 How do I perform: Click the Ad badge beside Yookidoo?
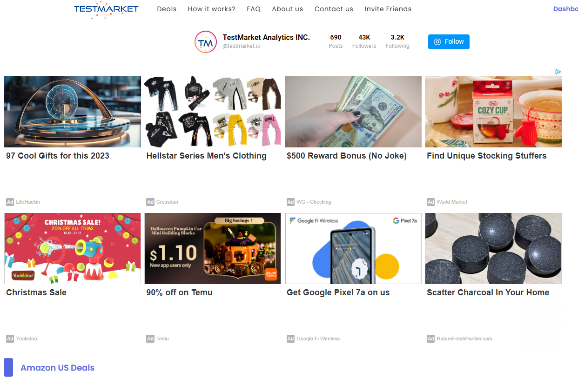[x=10, y=339]
